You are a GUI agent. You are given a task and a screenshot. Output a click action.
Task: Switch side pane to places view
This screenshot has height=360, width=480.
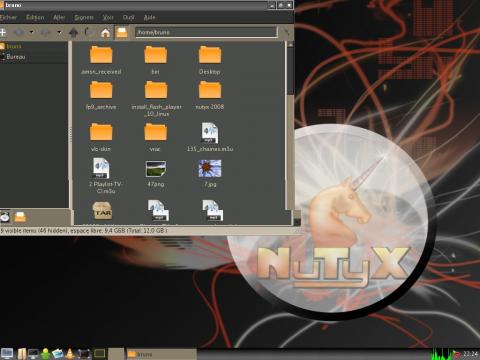5,217
